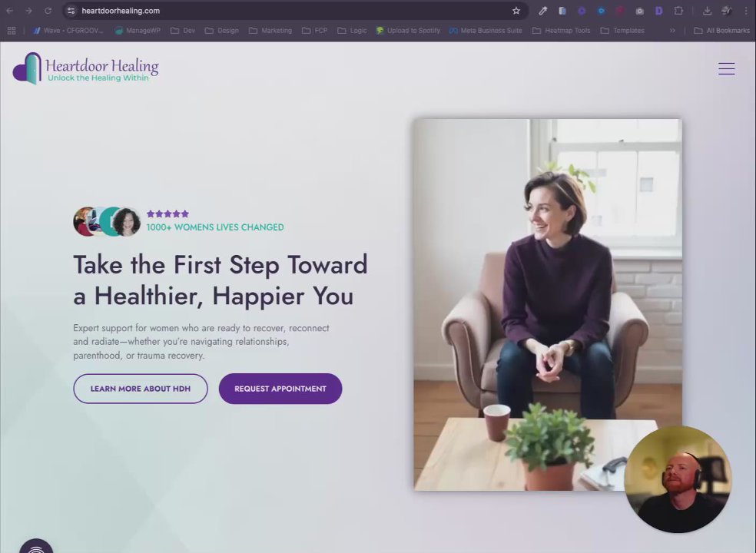The image size is (756, 553).
Task: Click the Heartdoor Healing logo
Action: (86, 68)
